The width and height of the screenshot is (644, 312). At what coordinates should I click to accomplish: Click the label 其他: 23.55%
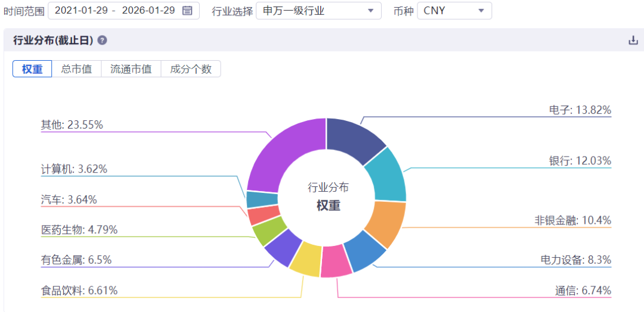[x=72, y=124]
